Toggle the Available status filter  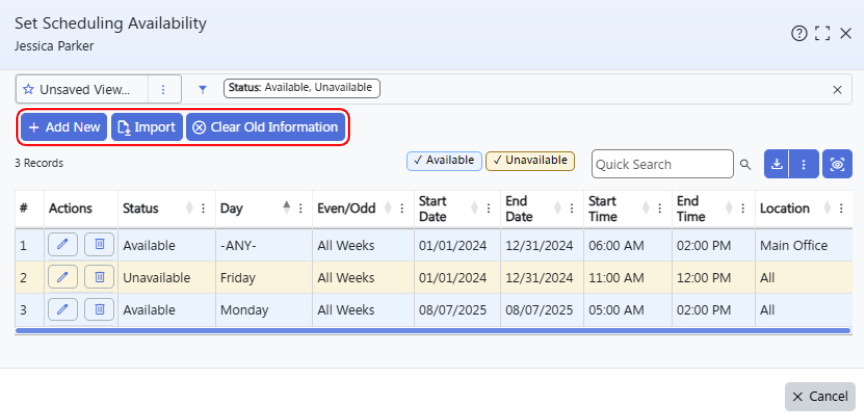point(444,160)
